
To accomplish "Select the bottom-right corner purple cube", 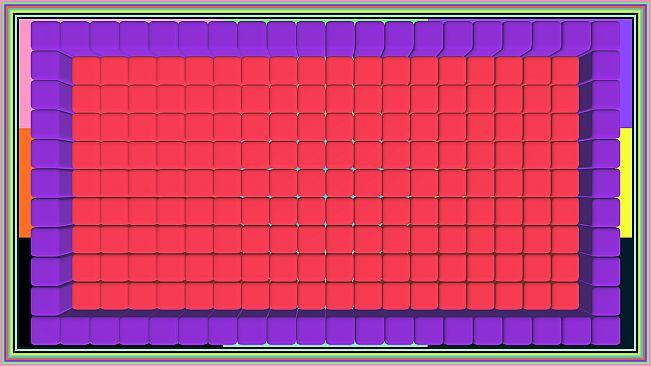I will coord(605,331).
